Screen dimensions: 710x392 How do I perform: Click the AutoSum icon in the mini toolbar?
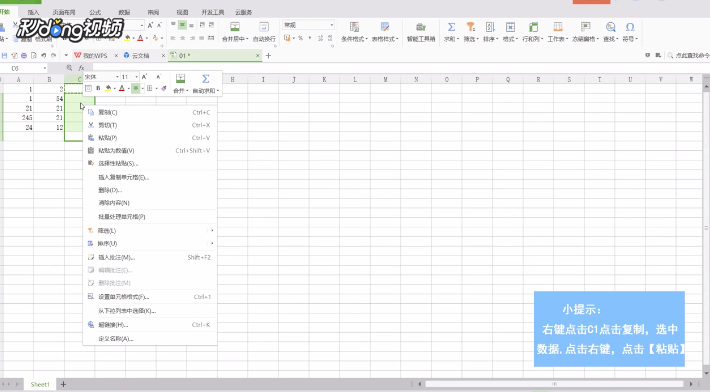205,79
